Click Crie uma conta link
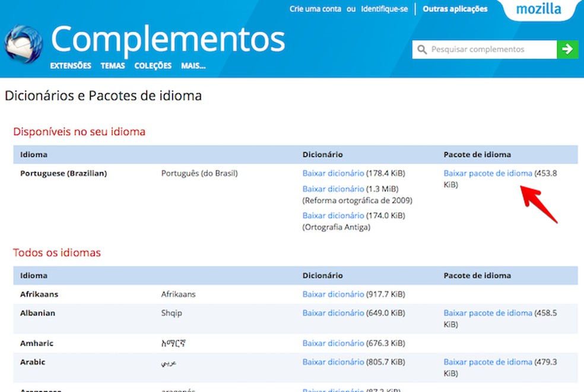The height and width of the screenshot is (392, 584). click(315, 9)
